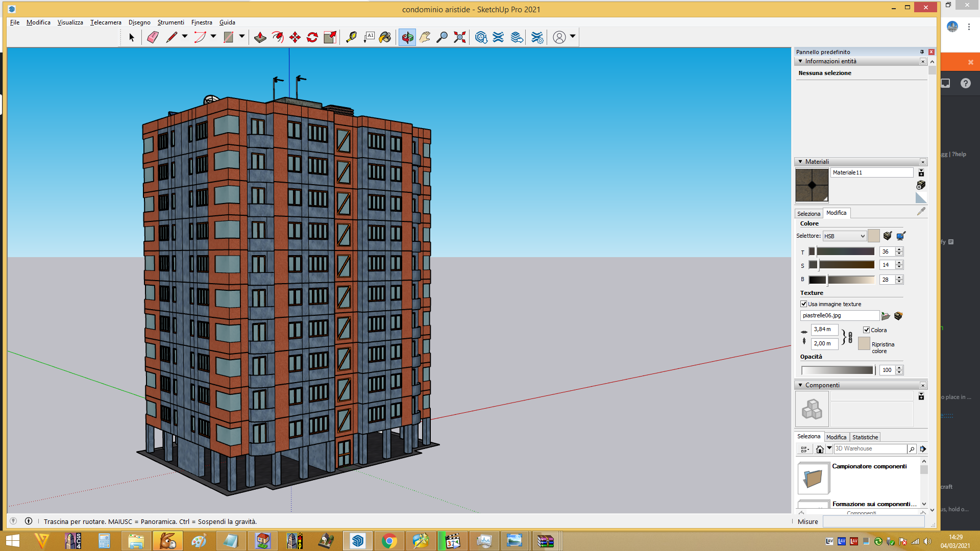Select the Text label tool

click(x=369, y=37)
